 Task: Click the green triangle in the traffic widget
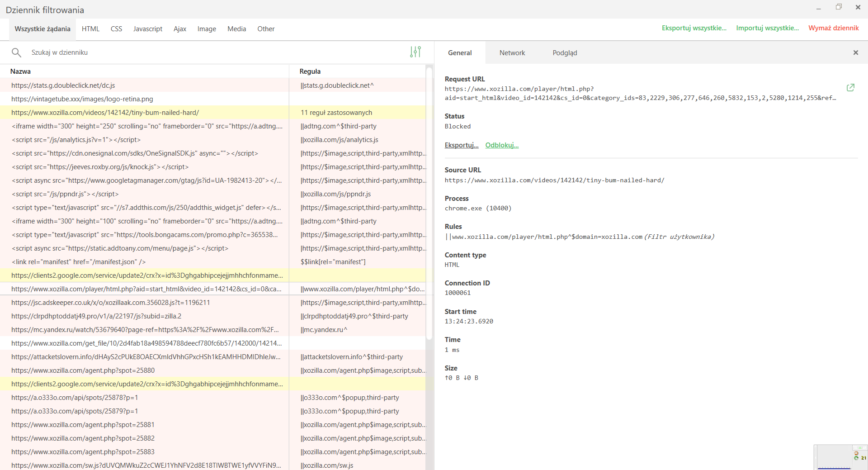[x=860, y=448]
